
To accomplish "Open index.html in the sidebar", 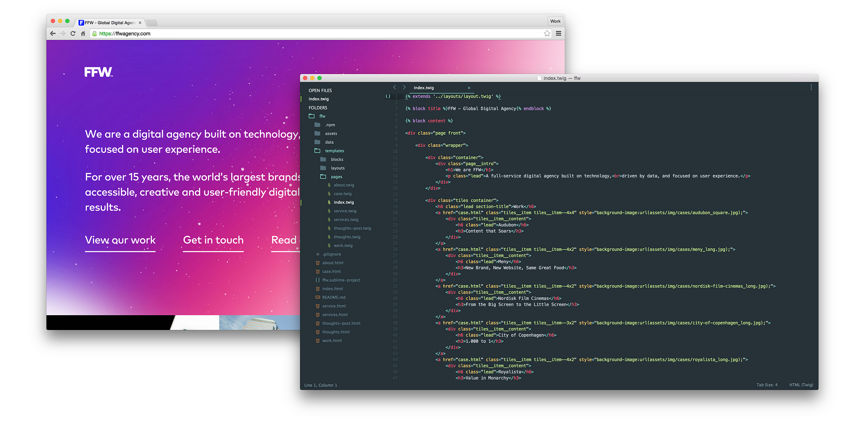I will point(332,289).
